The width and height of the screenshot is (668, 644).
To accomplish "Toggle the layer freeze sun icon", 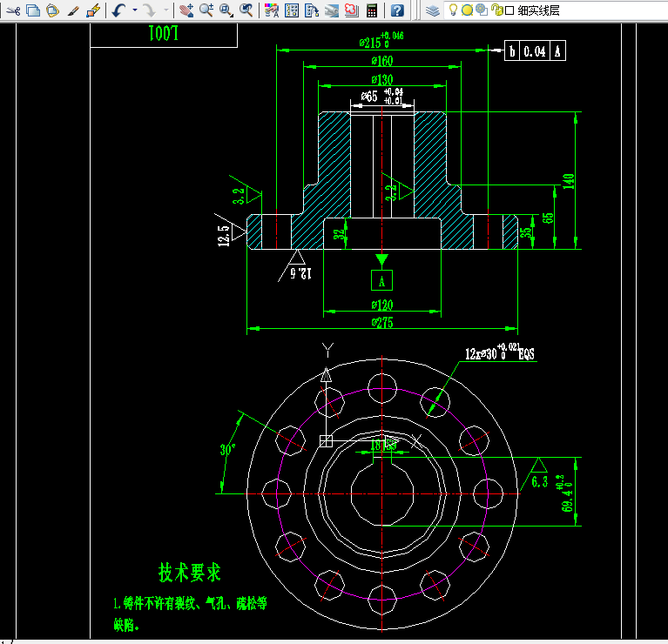I will [468, 10].
